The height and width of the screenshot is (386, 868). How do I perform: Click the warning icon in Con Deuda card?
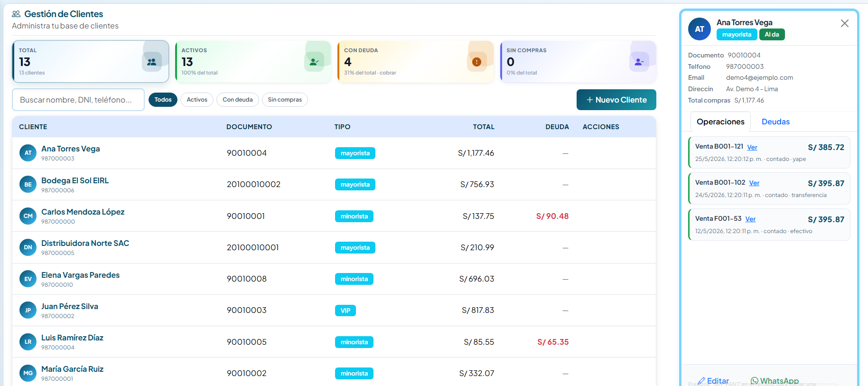tap(477, 62)
